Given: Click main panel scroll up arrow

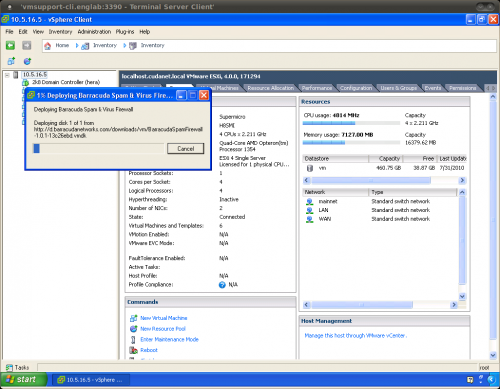Looking at the screenshot, I should [x=493, y=97].
